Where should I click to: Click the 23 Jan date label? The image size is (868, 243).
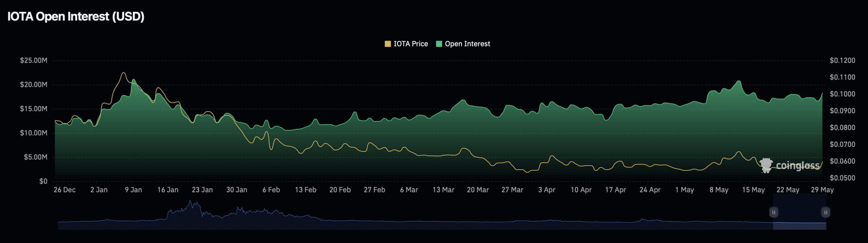pyautogui.click(x=202, y=190)
